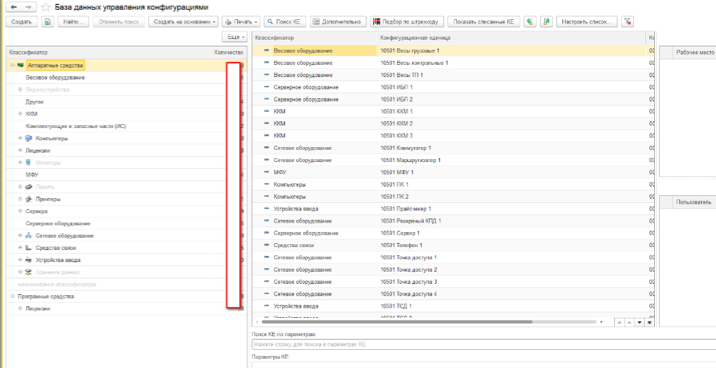This screenshot has width=716, height=368.
Task: Select Весовое оборудование in the classifier tree
Action: click(55, 78)
